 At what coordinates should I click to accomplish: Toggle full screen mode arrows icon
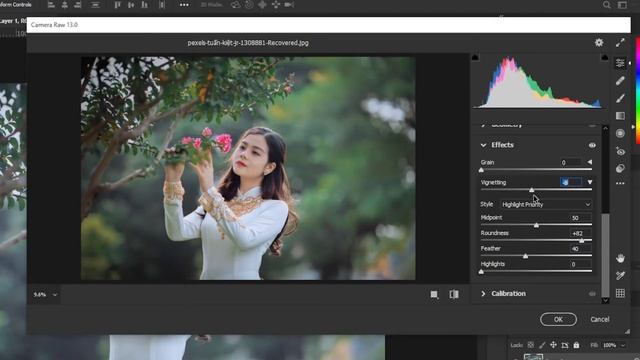click(x=620, y=42)
